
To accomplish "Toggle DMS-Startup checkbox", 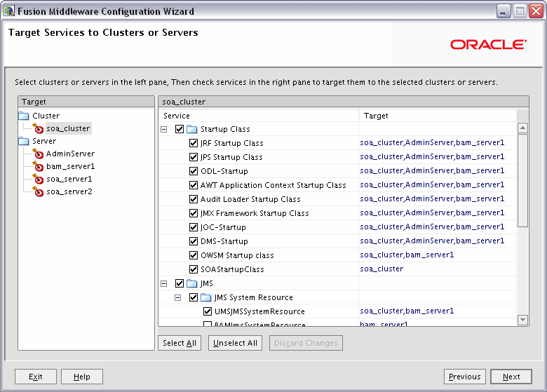I will (x=194, y=241).
